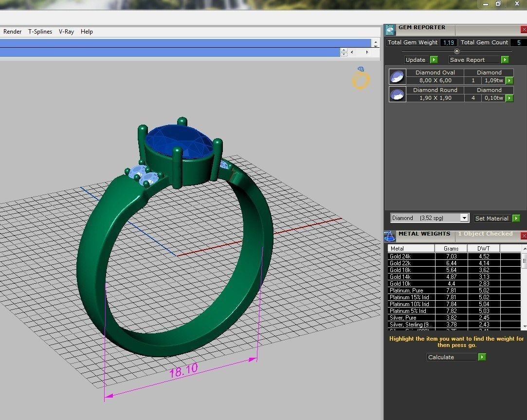
Task: Click the Set Material button
Action: [492, 218]
